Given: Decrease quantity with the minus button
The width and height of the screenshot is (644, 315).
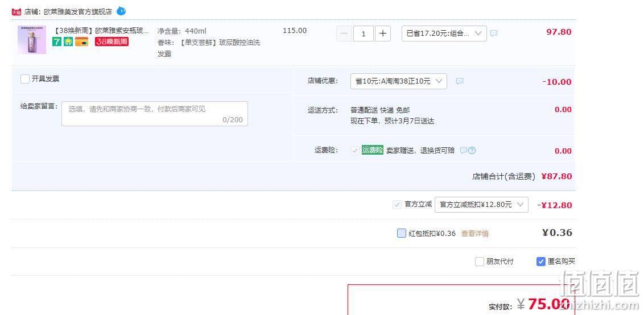Looking at the screenshot, I should coord(344,34).
